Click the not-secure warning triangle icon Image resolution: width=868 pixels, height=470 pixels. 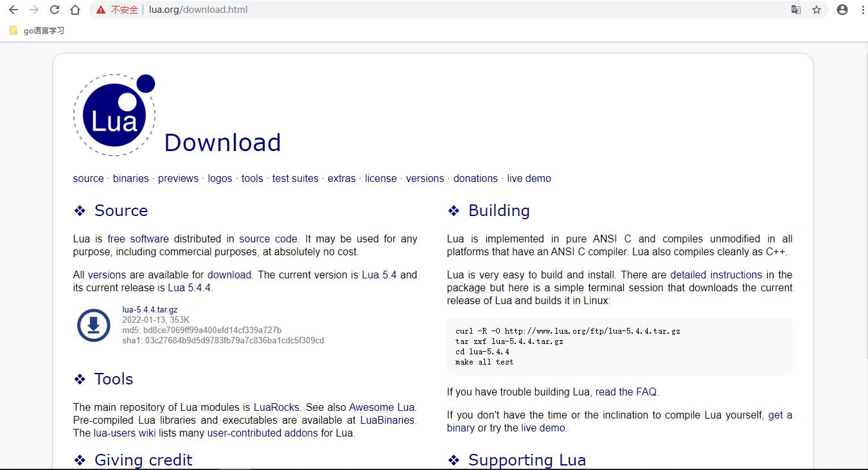pyautogui.click(x=101, y=10)
